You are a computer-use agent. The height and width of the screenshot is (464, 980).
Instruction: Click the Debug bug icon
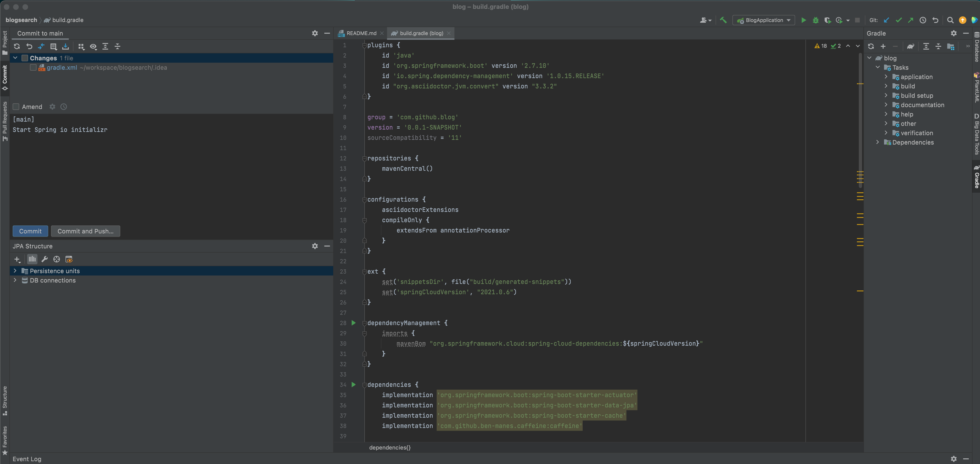tap(815, 20)
